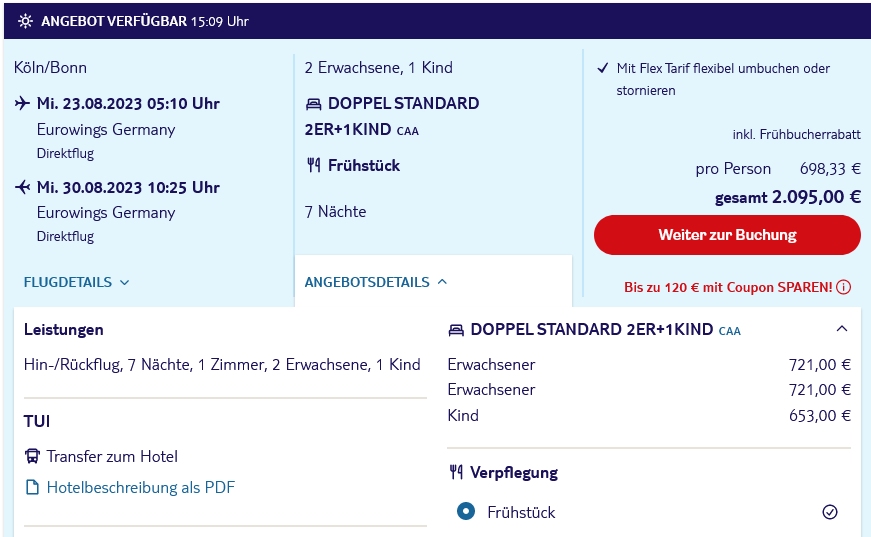Click the Weiter zur Buchung button
This screenshot has height=537, width=871.
(727, 235)
